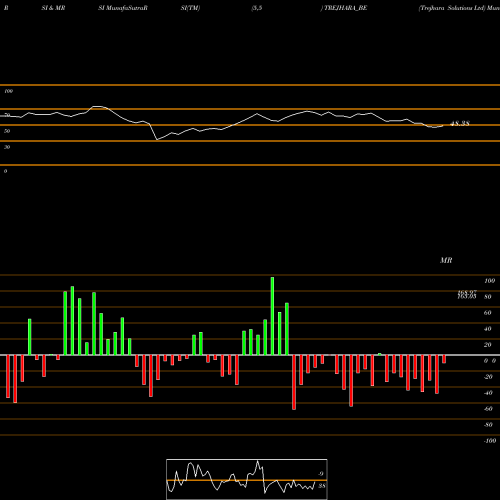
Task: Click the RSI axis label '70'
Action: (x=7, y=115)
